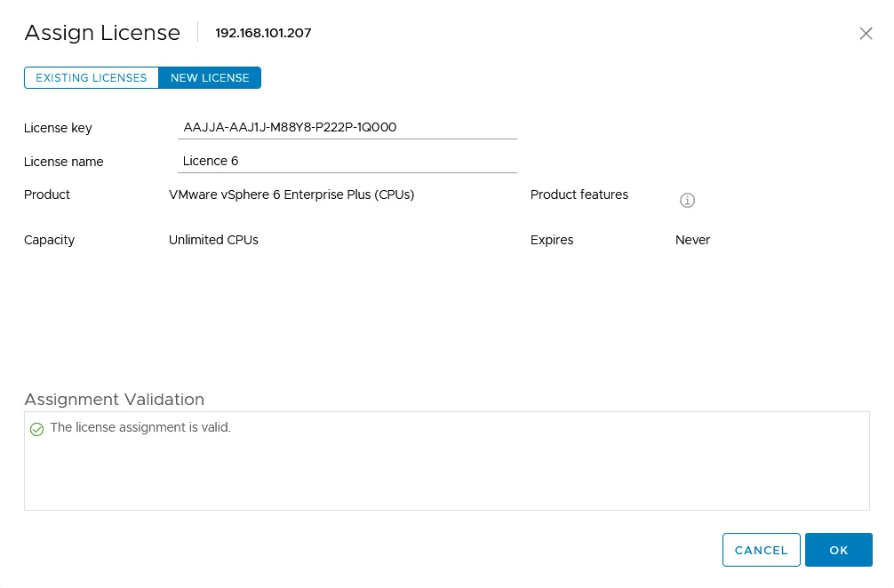The image size is (894, 588).
Task: Click the Product features info icon
Action: [x=687, y=201]
